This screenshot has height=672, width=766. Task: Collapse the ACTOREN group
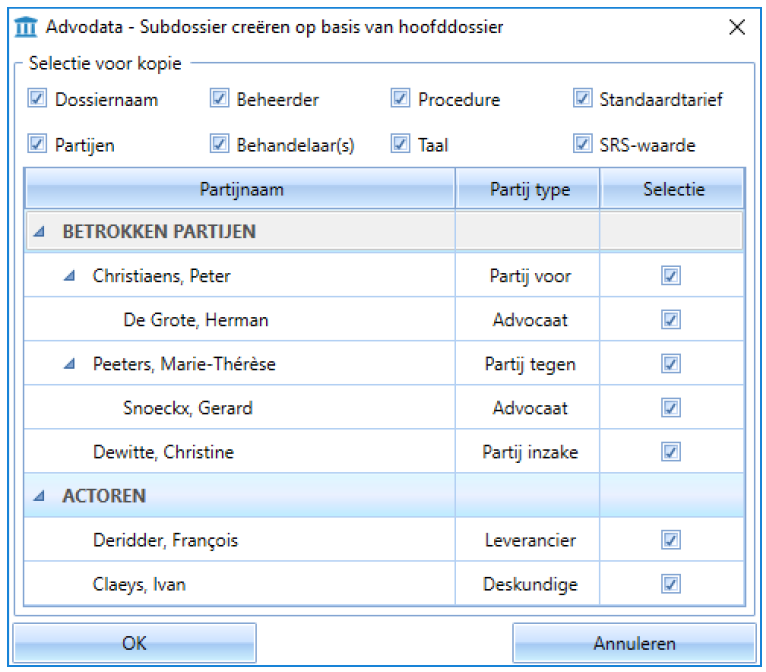click(39, 496)
